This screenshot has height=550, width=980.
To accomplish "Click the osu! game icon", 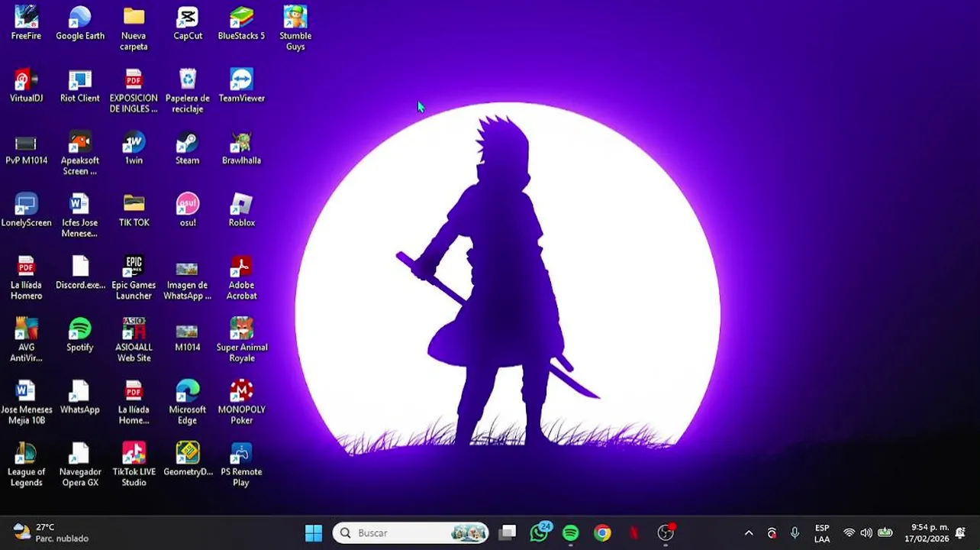I will (188, 210).
